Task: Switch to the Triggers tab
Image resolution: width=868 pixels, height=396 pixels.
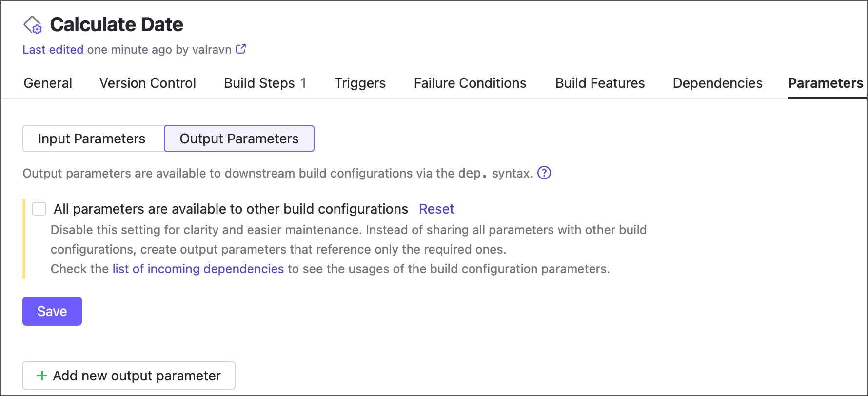Action: tap(360, 83)
